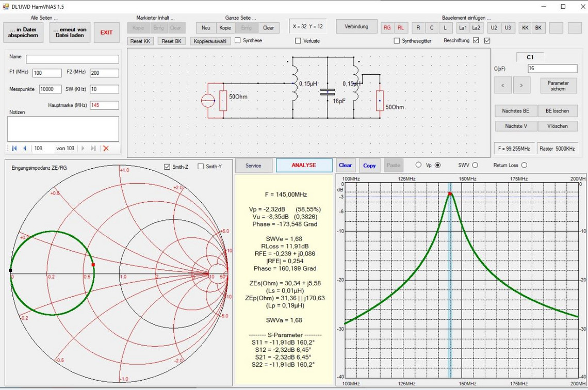
Task: Click inside the Notizen text area
Action: [x=63, y=129]
